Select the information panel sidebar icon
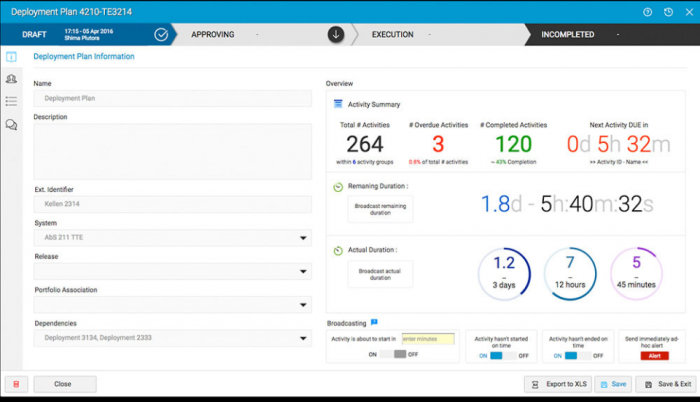Screen dimensions: 700x402 coord(11,57)
